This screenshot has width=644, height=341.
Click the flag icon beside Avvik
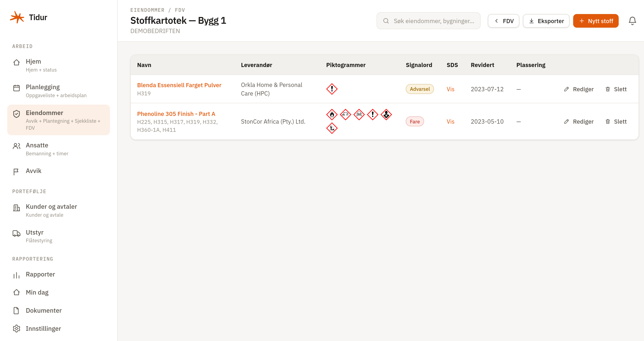16,172
